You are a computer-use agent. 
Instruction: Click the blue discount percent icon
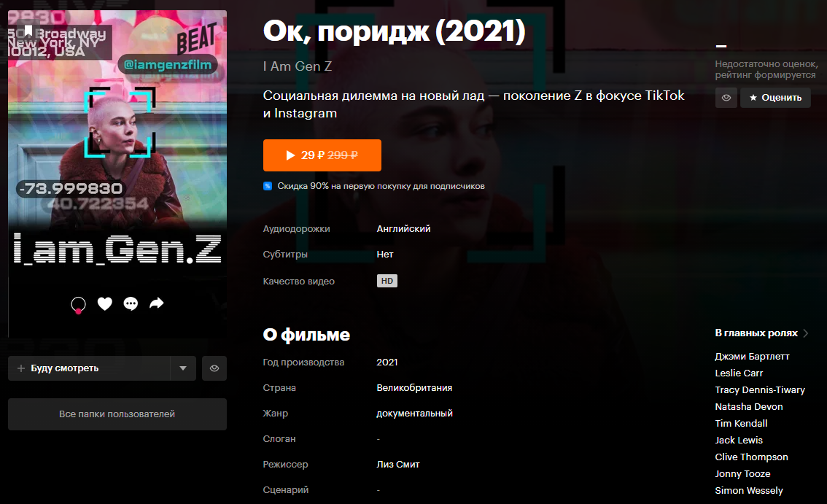[268, 186]
